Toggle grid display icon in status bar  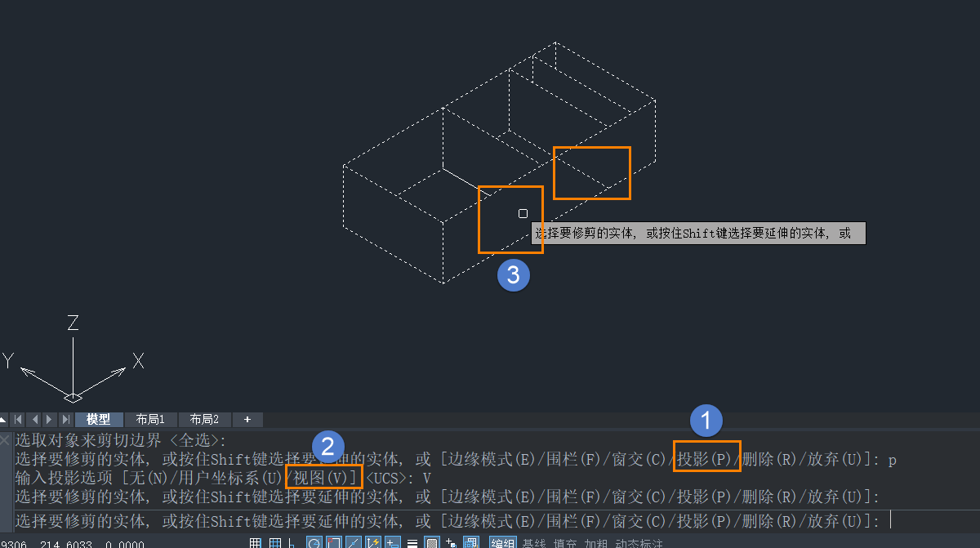pyautogui.click(x=275, y=543)
